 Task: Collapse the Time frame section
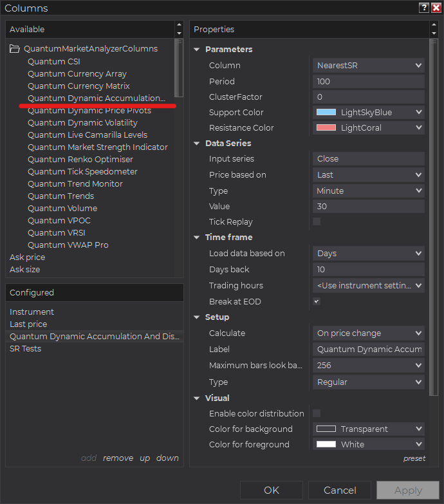click(197, 238)
